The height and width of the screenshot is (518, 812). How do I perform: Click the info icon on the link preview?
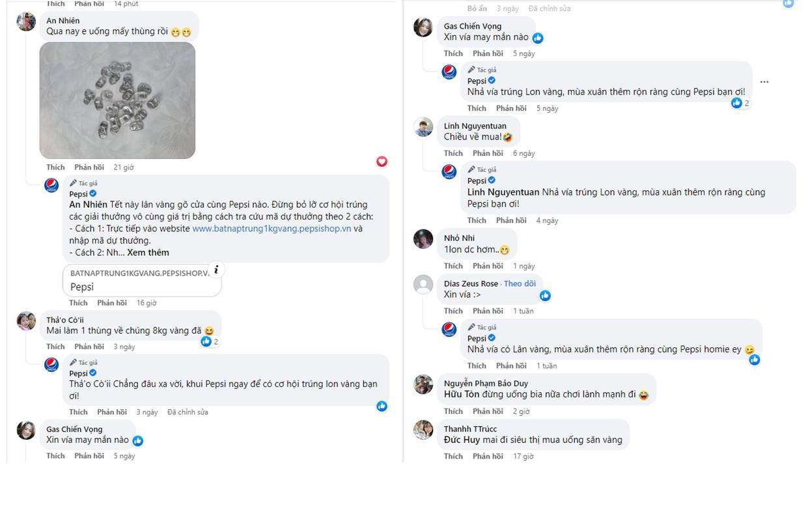(217, 269)
